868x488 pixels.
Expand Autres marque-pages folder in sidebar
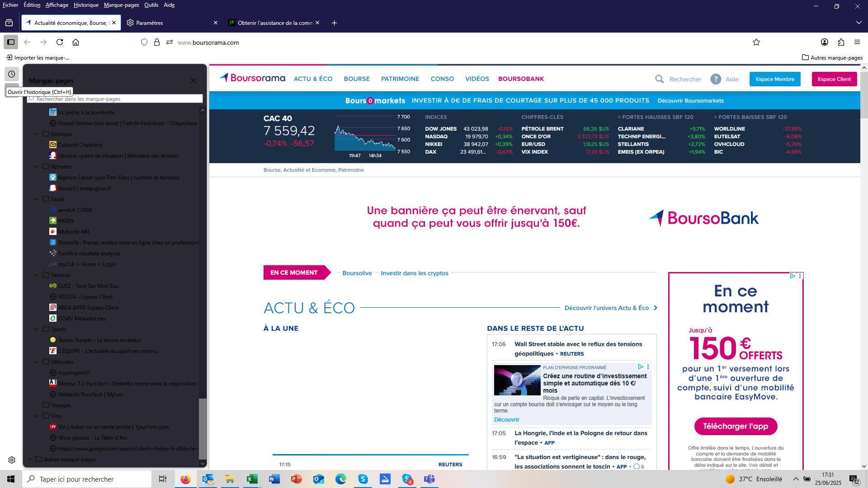pos(30,460)
